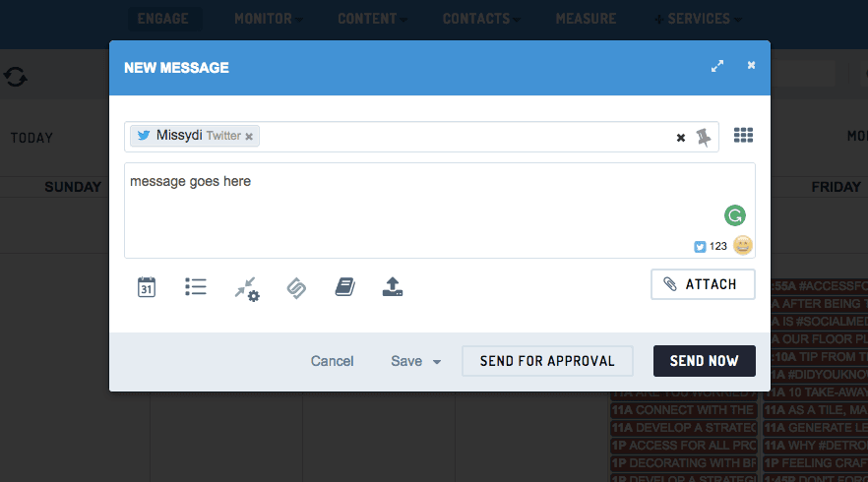Click the bulleted list icon
The width and height of the screenshot is (868, 482).
point(196,287)
